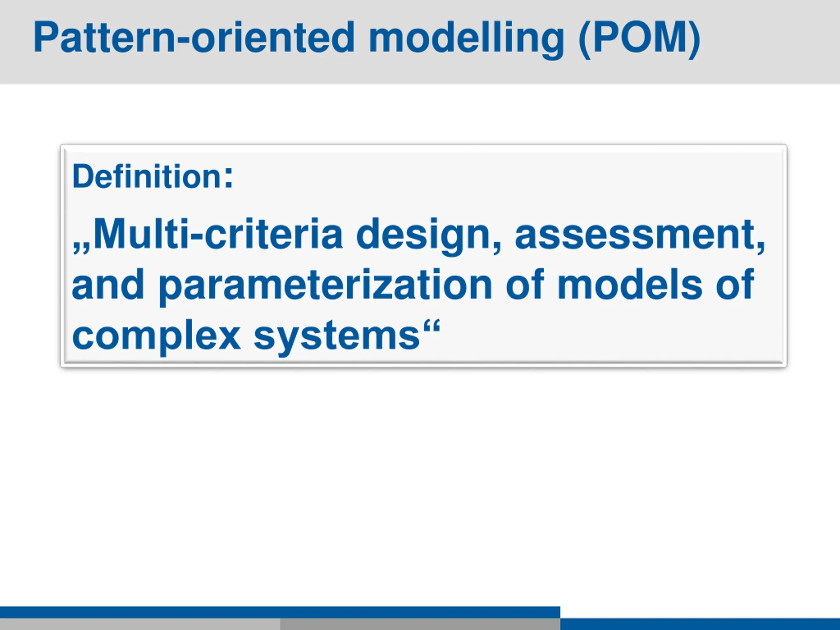Click the word "Pattern-oriented" in the heading
Image resolution: width=840 pixels, height=630 pixels.
point(194,37)
